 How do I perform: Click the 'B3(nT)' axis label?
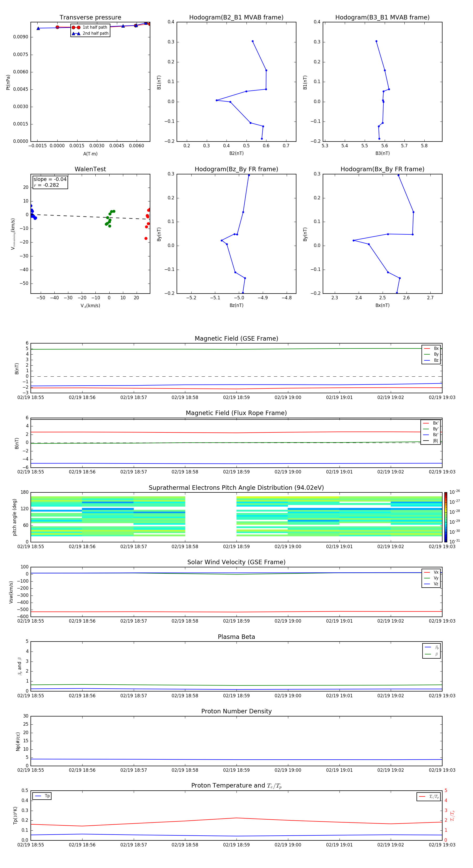(382, 153)
